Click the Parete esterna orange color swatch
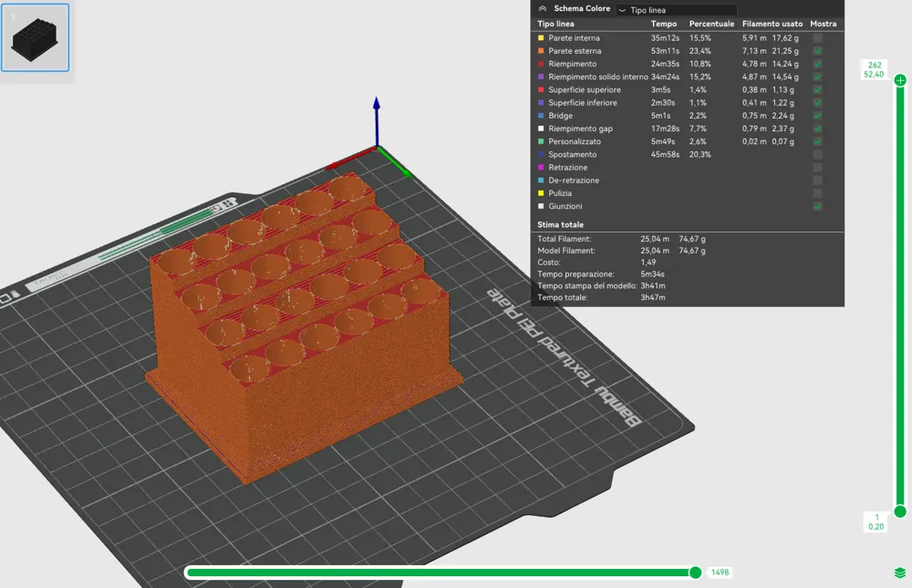912x588 pixels. (541, 51)
